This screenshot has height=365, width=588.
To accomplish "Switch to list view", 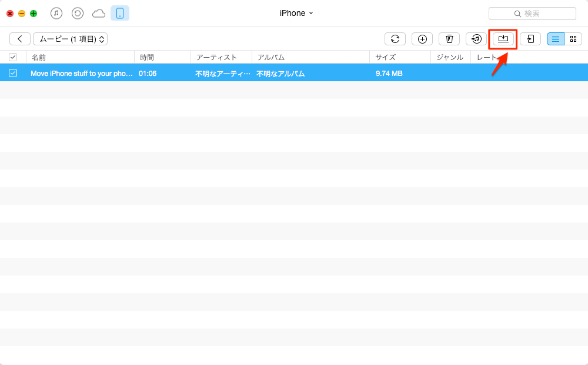I will point(556,39).
